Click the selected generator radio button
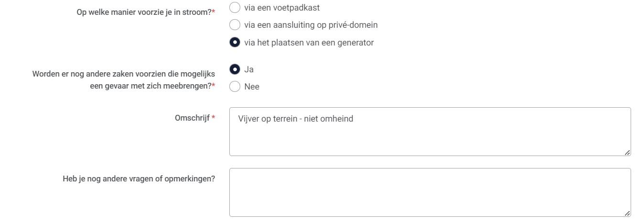This screenshot has height=224, width=644. click(x=235, y=43)
